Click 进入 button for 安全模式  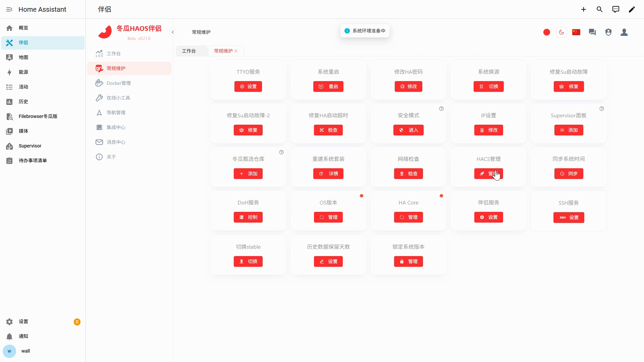click(409, 130)
